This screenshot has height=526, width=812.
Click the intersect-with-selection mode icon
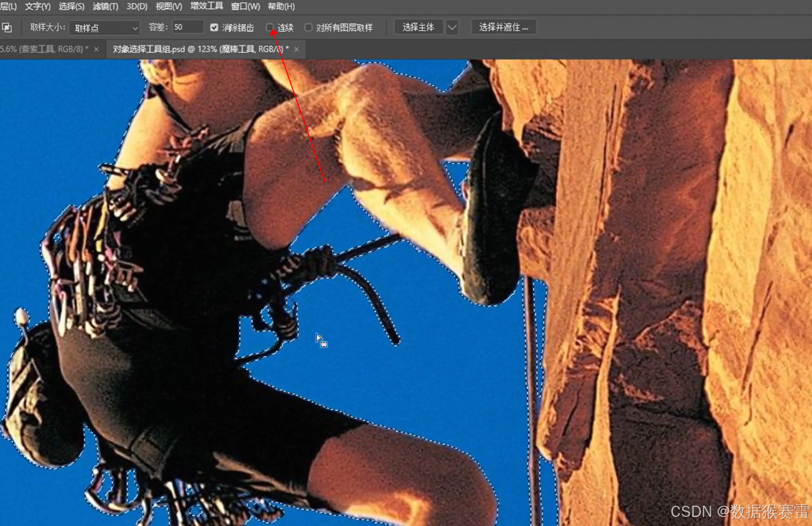[x=7, y=27]
